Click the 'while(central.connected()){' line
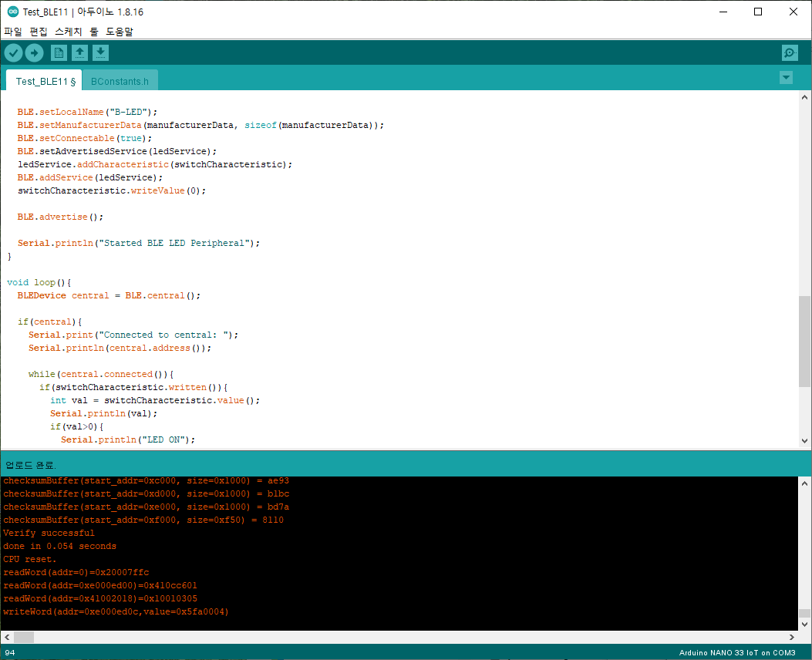The image size is (812, 660). [101, 374]
